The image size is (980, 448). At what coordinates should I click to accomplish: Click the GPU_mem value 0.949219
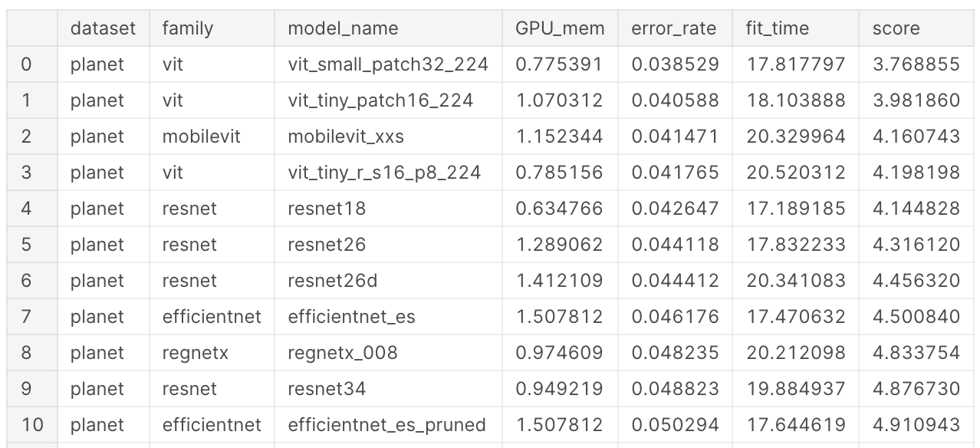559,389
